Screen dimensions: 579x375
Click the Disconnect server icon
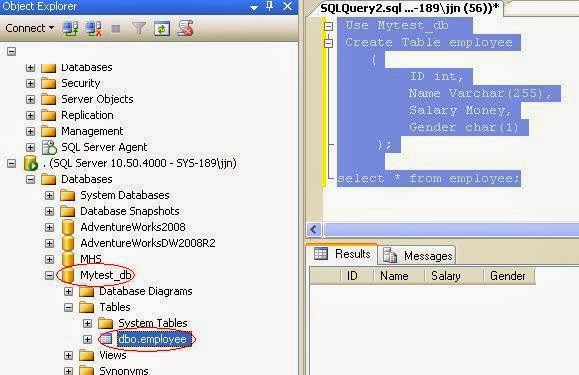click(x=93, y=29)
